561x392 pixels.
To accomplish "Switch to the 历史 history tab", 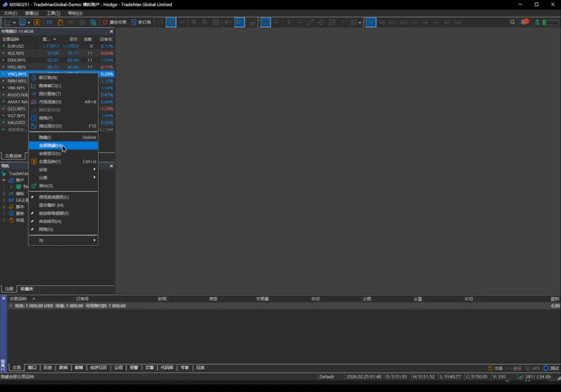I will pyautogui.click(x=48, y=368).
